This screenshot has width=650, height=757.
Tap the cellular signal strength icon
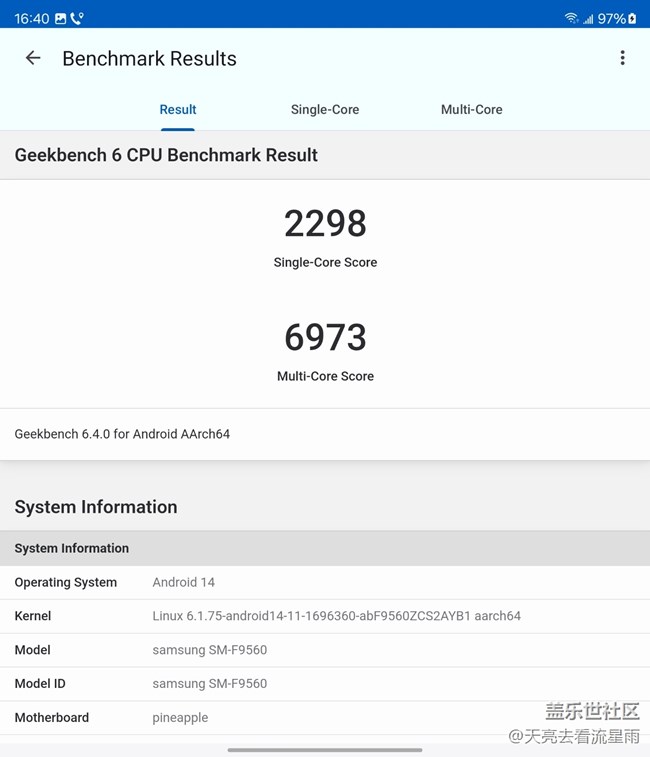pyautogui.click(x=587, y=19)
